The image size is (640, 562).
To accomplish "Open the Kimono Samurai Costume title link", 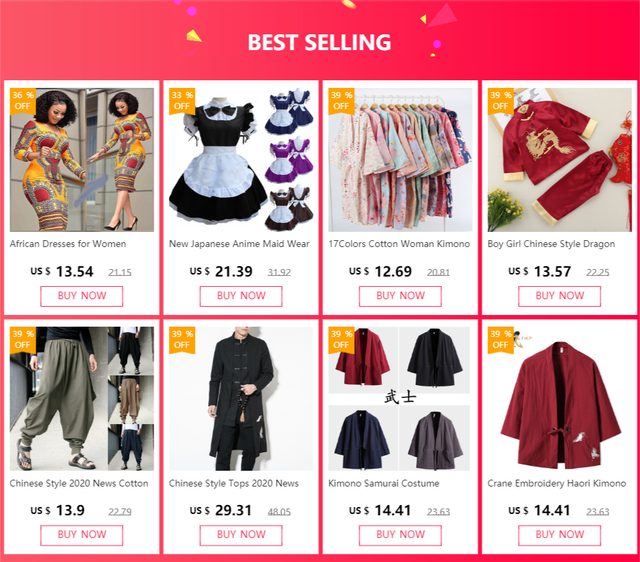I will click(x=384, y=483).
